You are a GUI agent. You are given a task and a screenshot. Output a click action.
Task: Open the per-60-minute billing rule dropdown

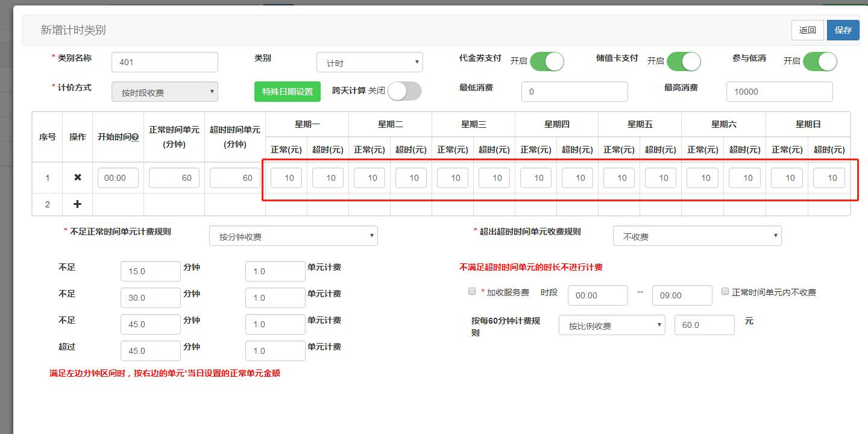pyautogui.click(x=612, y=325)
